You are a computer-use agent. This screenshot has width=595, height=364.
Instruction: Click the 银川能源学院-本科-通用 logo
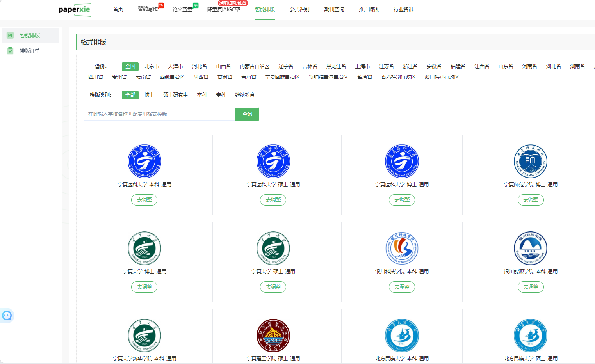[530, 248]
